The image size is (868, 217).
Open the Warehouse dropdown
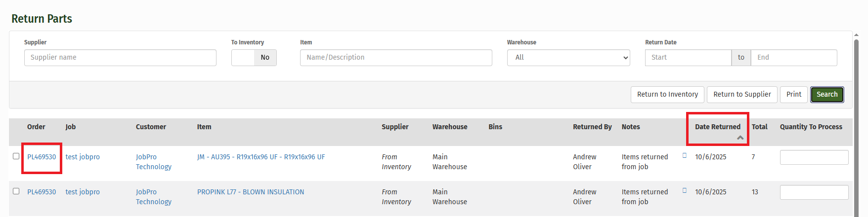[x=568, y=58]
